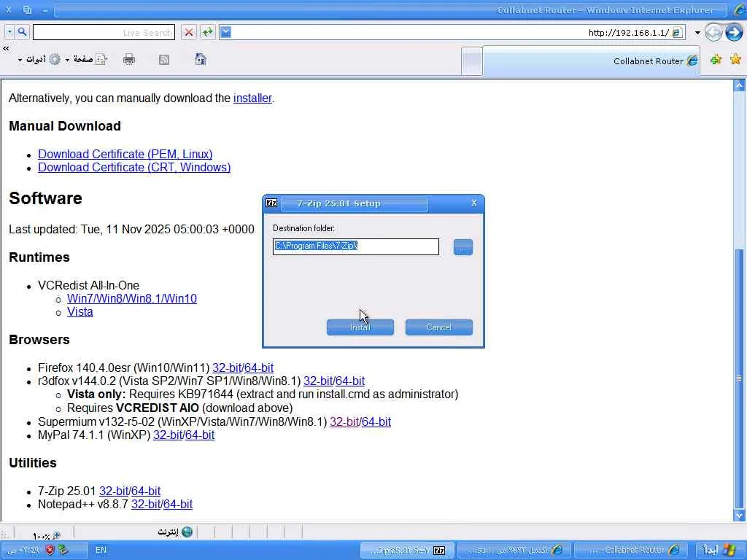This screenshot has width=747, height=560.
Task: Click the Refresh green arrows icon
Action: [208, 32]
